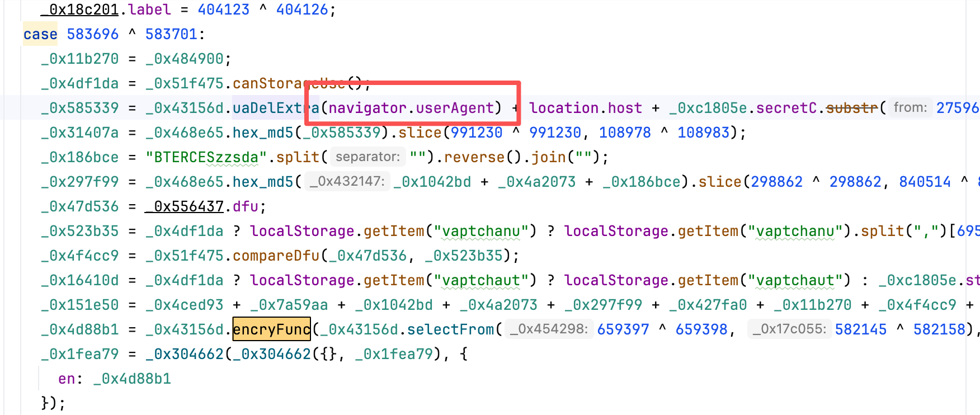Click the _0x16410d variable name
This screenshot has height=415, width=980.
click(79, 280)
